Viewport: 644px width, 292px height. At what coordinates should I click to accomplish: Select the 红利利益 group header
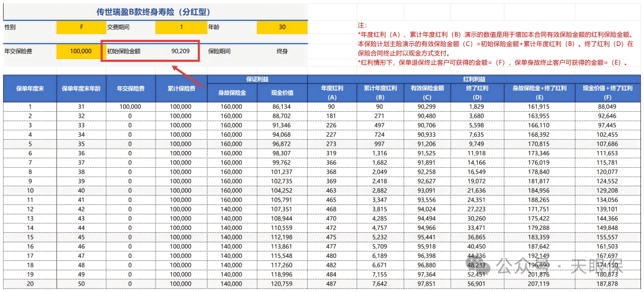tap(474, 79)
